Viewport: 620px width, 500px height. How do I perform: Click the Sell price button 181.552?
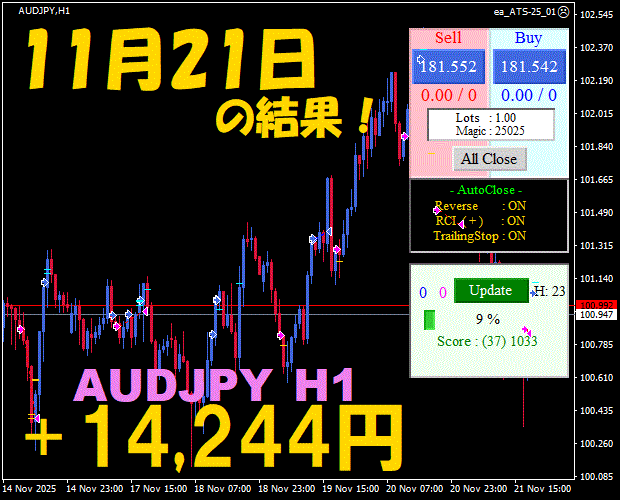(x=448, y=66)
